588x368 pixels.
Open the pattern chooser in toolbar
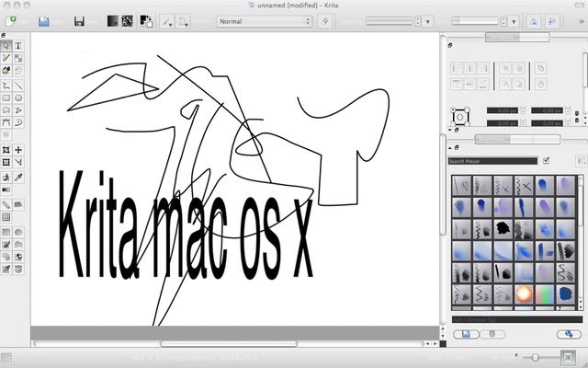(x=128, y=21)
